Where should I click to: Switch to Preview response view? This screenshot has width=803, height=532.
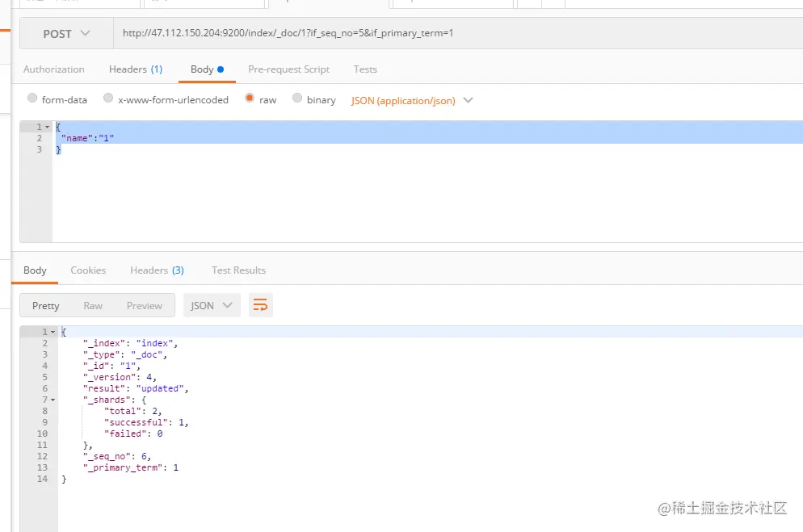click(x=145, y=305)
